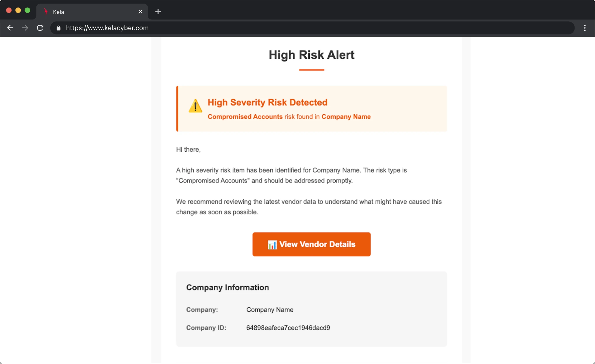Reload the page with the refresh icon
This screenshot has width=595, height=364.
(40, 28)
